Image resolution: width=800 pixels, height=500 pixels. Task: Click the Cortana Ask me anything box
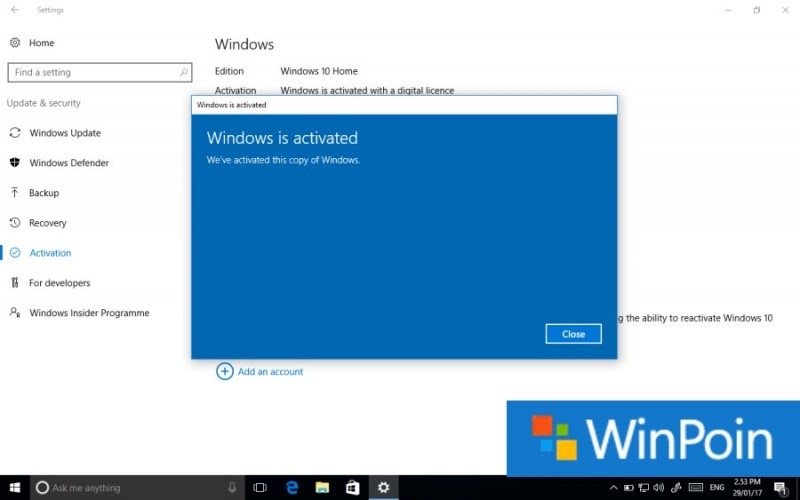pyautogui.click(x=137, y=488)
